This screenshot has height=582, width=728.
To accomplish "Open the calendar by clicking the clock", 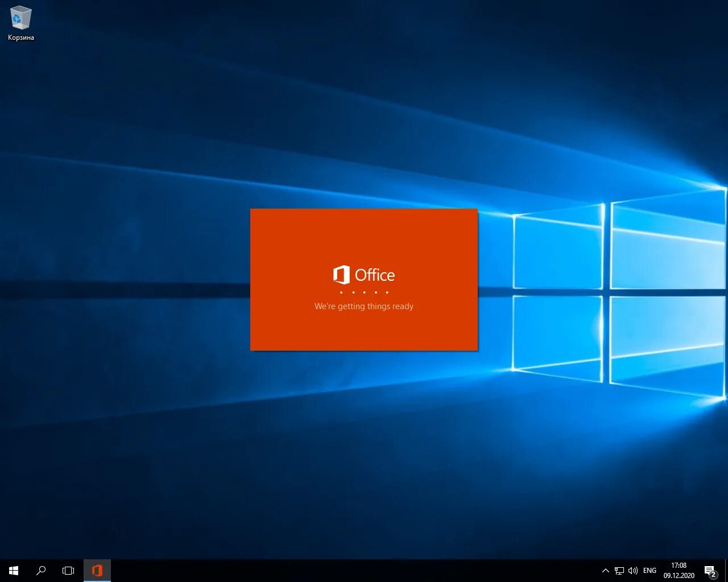I will 679,566.
